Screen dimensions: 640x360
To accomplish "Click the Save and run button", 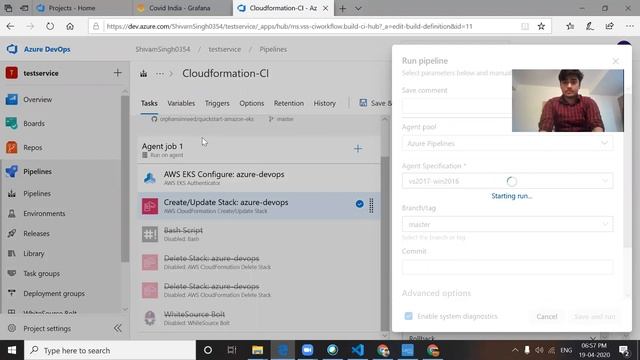I will (594, 316).
